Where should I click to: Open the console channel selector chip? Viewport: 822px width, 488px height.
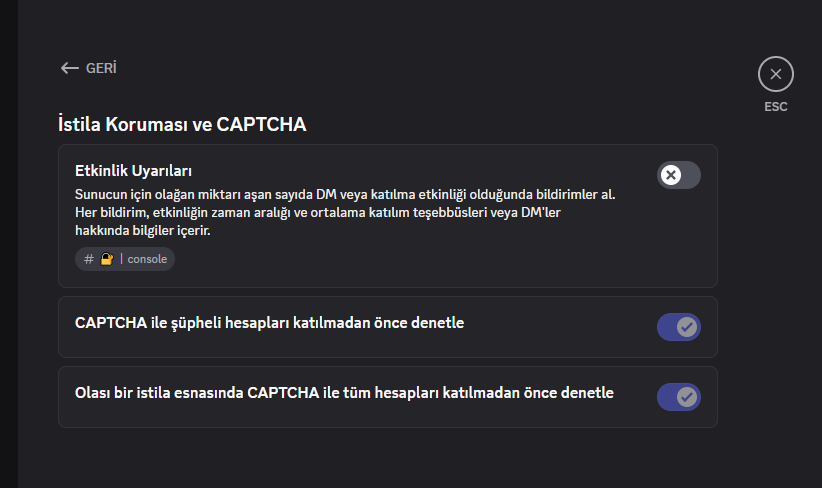pyautogui.click(x=125, y=259)
